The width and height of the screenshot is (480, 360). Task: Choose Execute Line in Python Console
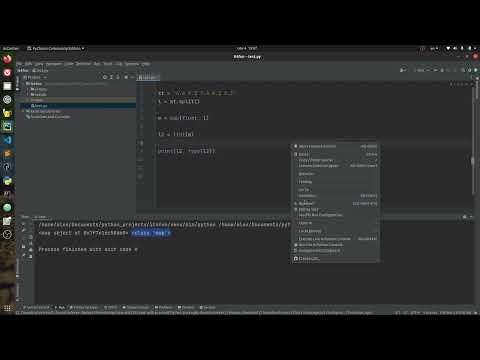[335, 239]
